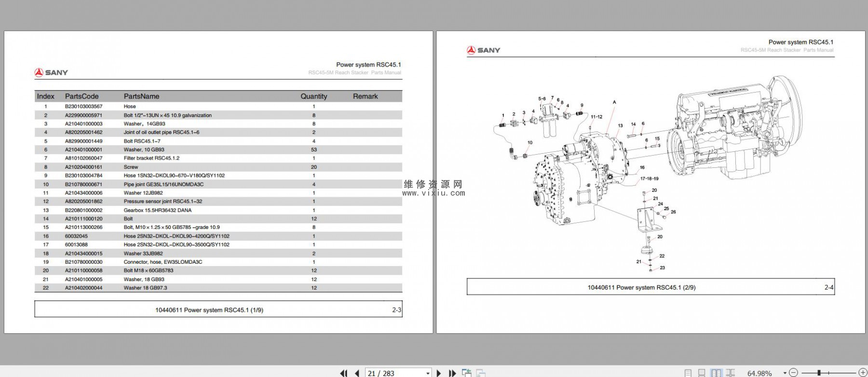Switch to single page view
The image size is (868, 377).
coord(688,373)
